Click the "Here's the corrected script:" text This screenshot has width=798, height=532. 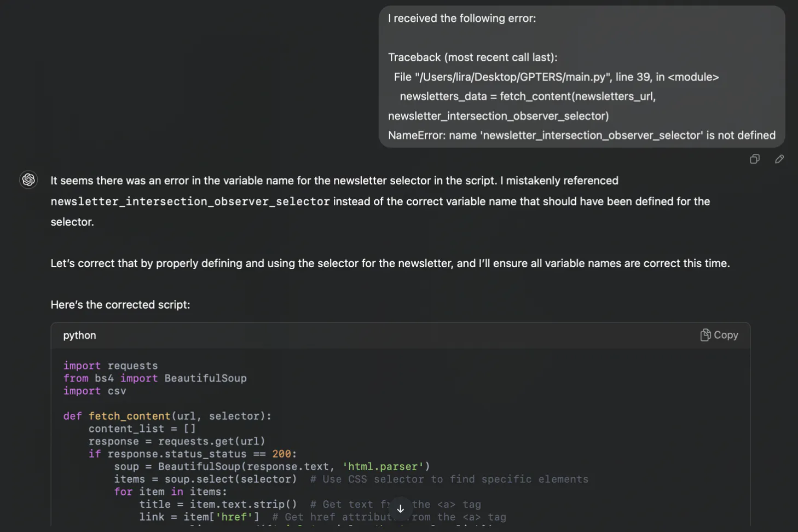click(120, 305)
